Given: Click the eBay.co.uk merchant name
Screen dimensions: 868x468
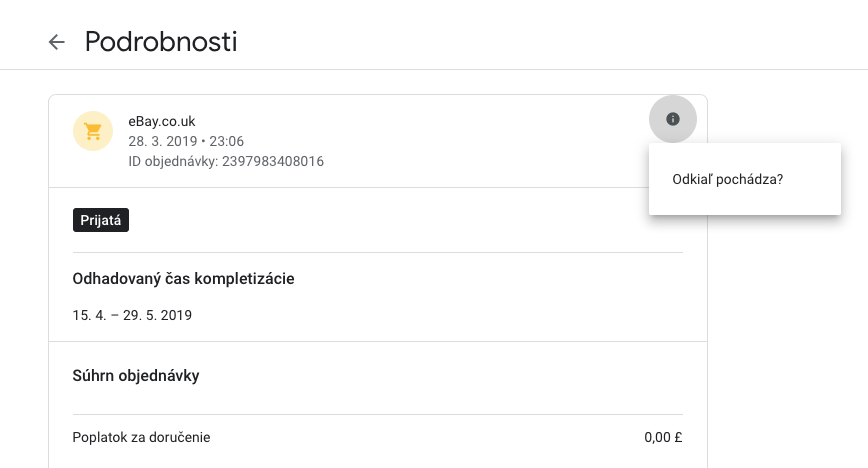Looking at the screenshot, I should click(x=162, y=121).
